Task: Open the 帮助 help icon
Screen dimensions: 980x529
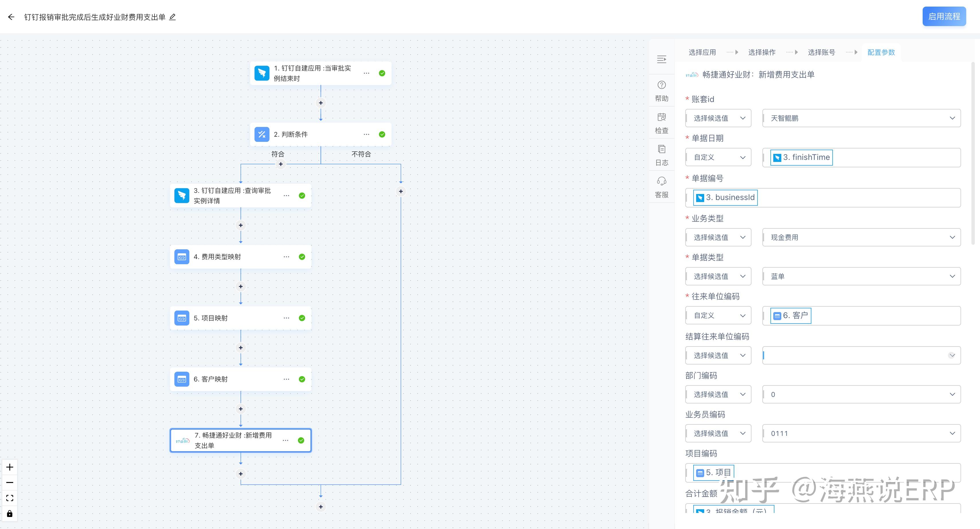Action: (661, 85)
